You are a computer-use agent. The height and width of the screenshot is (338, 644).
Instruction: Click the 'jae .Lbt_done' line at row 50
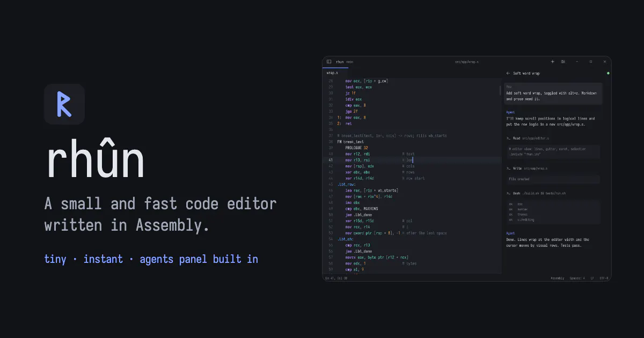pos(358,215)
